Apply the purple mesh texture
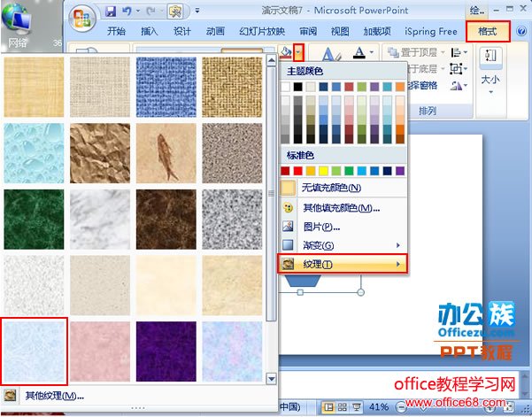This screenshot has width=532, height=417. point(166,351)
